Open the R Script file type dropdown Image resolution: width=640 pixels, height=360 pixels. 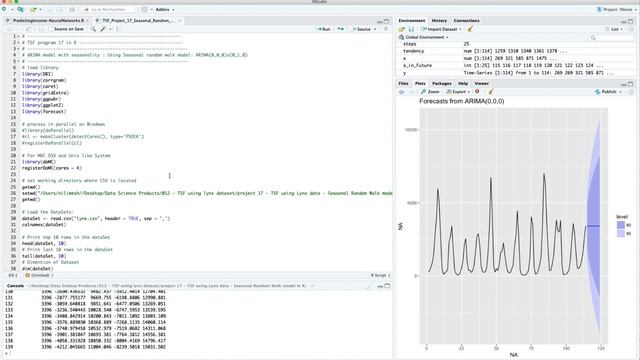(380, 276)
